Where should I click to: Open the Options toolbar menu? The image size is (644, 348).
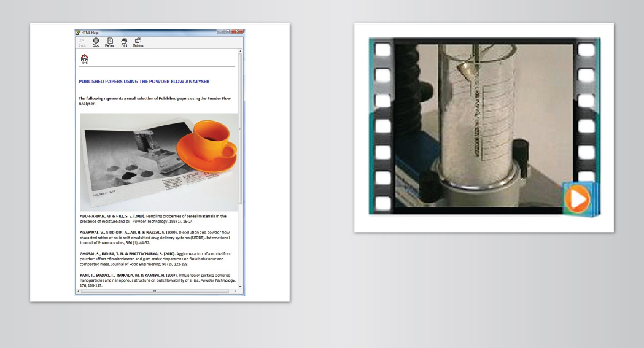pos(138,42)
